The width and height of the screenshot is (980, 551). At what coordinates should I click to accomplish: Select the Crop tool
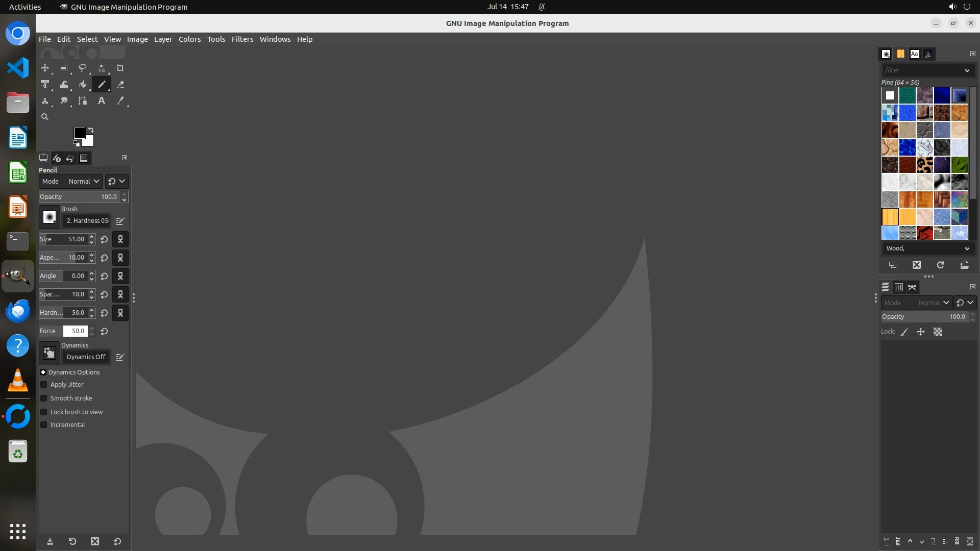pos(120,68)
